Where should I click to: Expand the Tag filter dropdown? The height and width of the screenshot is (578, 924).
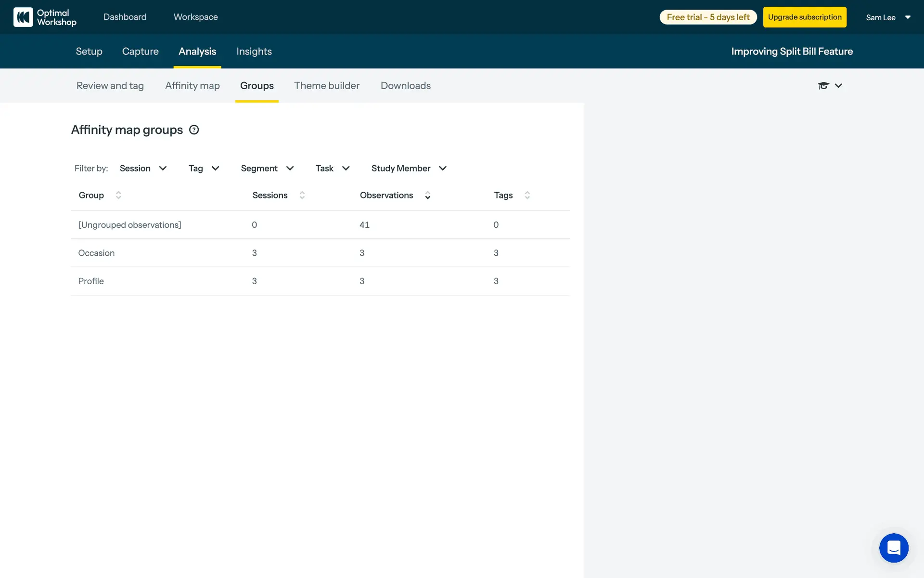pos(204,168)
